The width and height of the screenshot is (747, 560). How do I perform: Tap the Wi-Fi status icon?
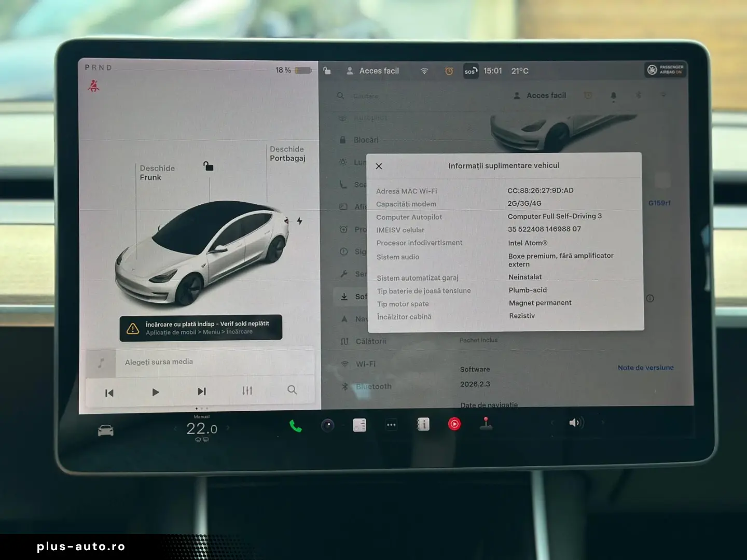coord(424,71)
